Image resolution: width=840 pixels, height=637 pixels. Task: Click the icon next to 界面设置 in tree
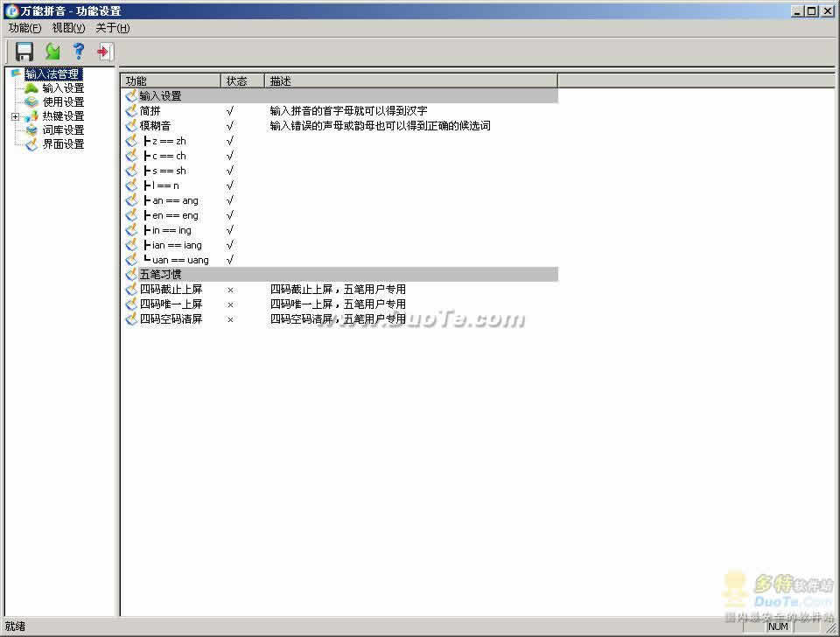[31, 144]
